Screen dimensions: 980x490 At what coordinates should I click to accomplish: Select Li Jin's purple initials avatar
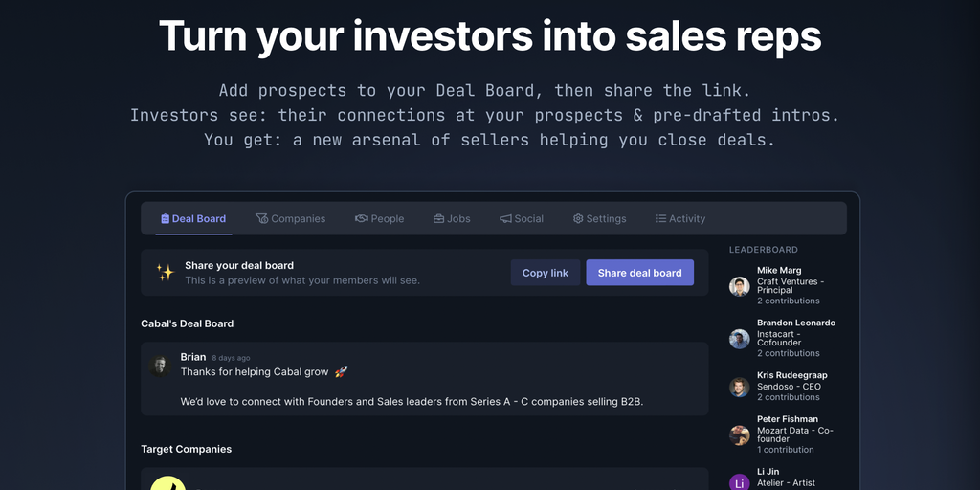pos(739,482)
